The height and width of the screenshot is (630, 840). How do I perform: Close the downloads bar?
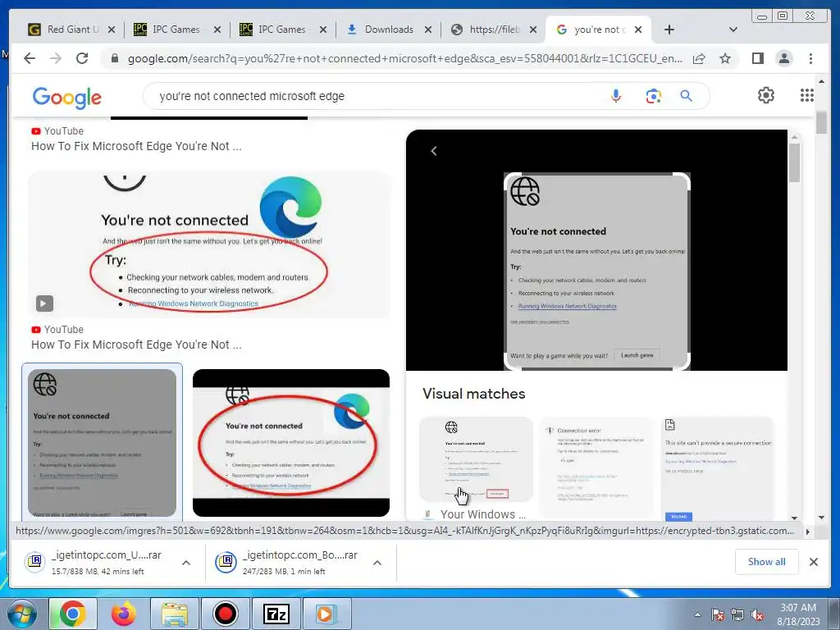pyautogui.click(x=813, y=562)
